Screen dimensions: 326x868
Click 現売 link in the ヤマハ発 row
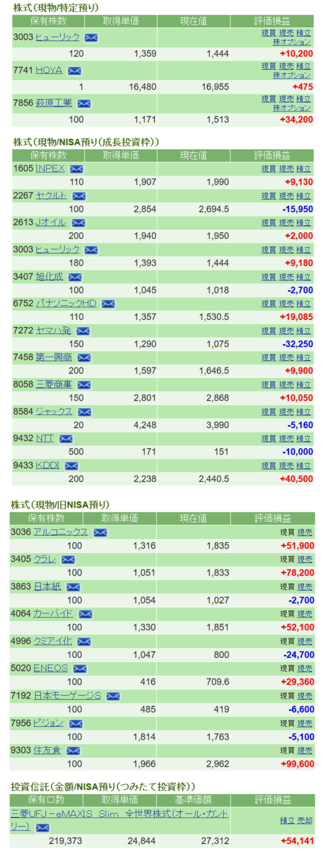286,331
